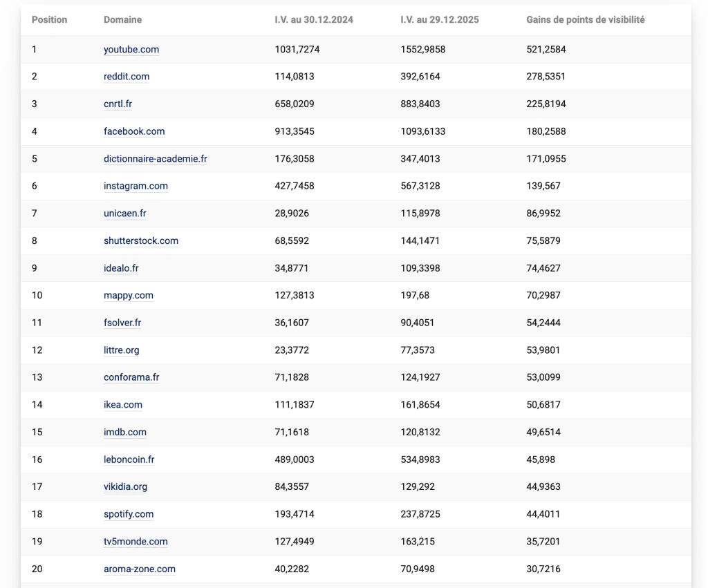708x588 pixels.
Task: Open dictionnaire-academie.fr link
Action: 156,159
